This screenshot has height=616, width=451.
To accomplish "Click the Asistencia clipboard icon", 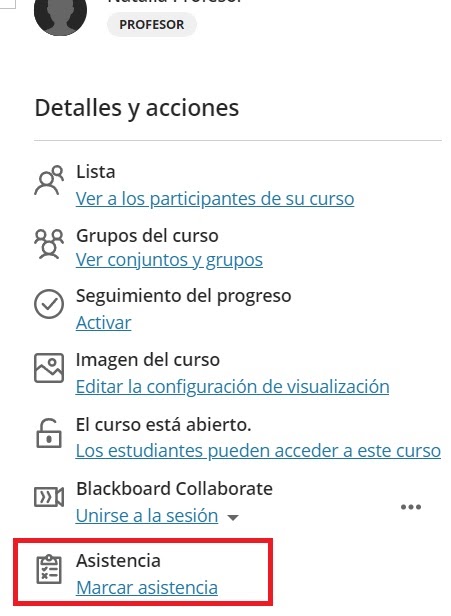I will coord(49,569).
